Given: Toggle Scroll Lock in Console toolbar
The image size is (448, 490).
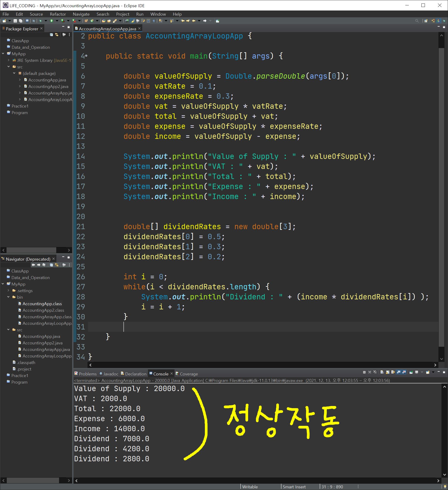Looking at the screenshot, I should tap(388, 372).
